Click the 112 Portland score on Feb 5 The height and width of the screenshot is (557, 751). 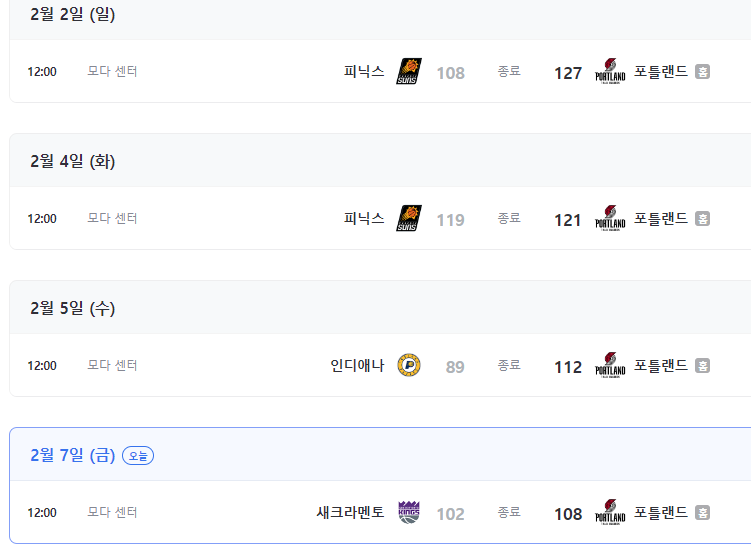click(568, 367)
